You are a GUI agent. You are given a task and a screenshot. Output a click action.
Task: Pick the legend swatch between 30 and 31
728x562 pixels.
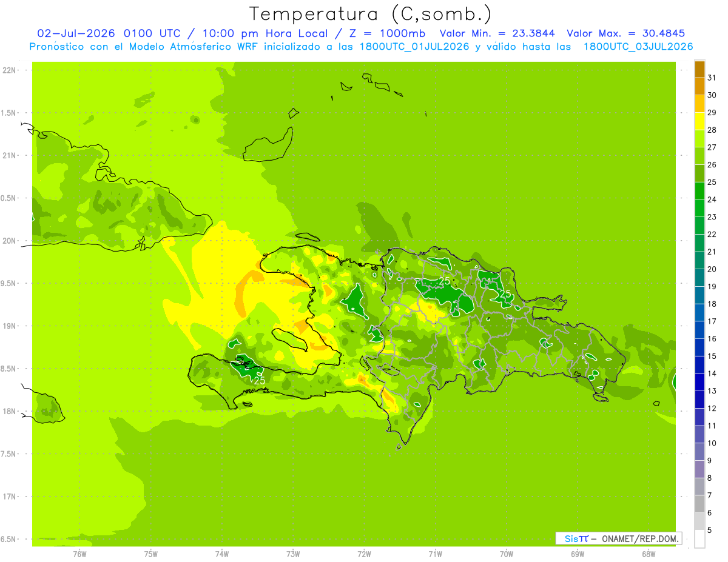point(699,86)
